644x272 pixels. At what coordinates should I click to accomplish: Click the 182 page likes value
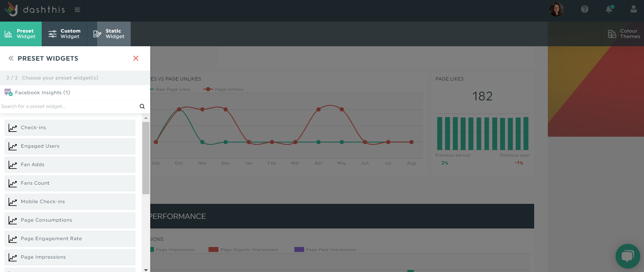click(x=482, y=96)
